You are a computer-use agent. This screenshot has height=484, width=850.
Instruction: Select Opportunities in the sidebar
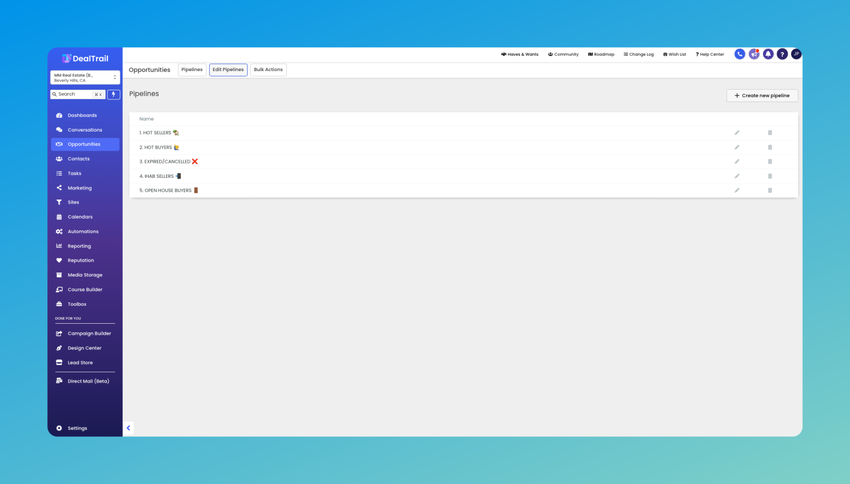(x=85, y=144)
